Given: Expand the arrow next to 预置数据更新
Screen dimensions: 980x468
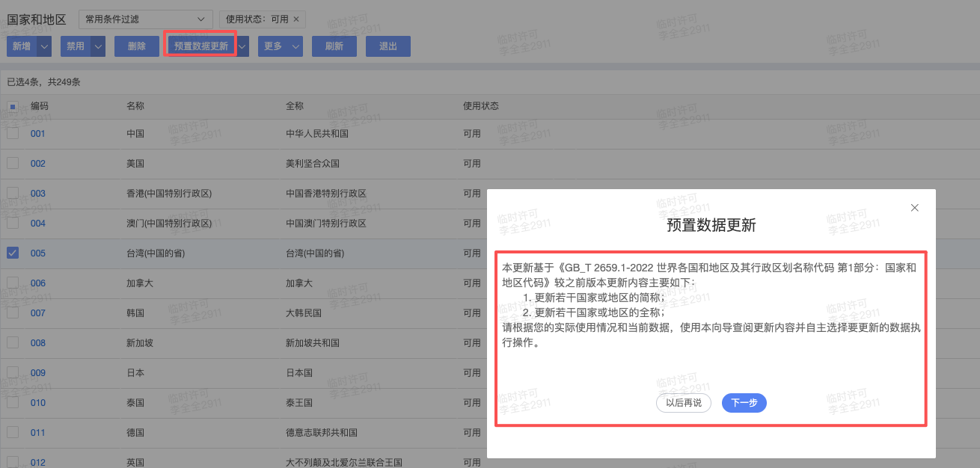Looking at the screenshot, I should tap(242, 46).
